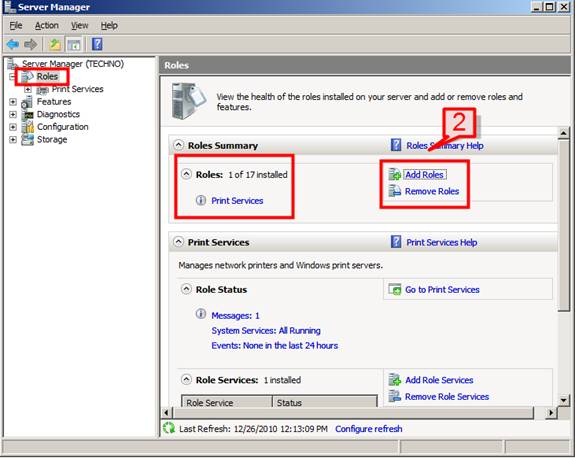Screen dimensions: 575x458
Task: Collapse the Role Status section chevron
Action: pos(186,289)
